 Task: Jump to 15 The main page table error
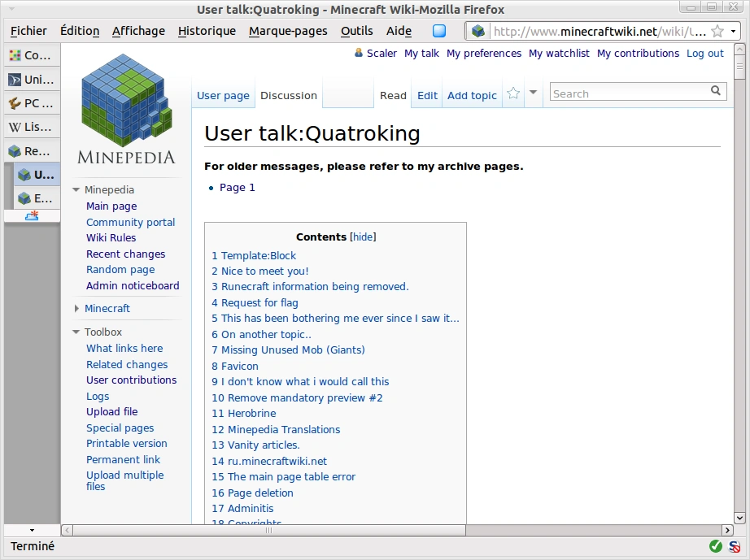283,477
